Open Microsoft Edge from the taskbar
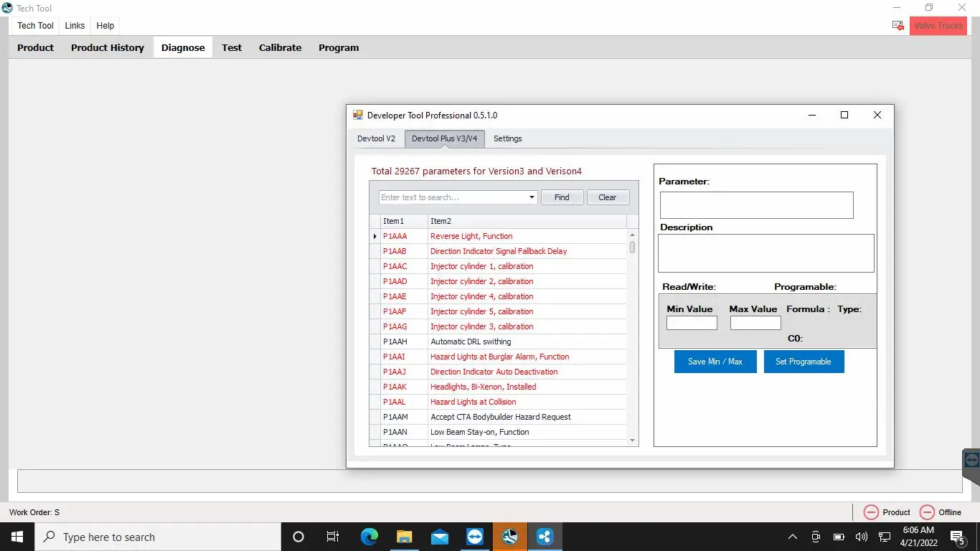The width and height of the screenshot is (980, 551). (369, 537)
